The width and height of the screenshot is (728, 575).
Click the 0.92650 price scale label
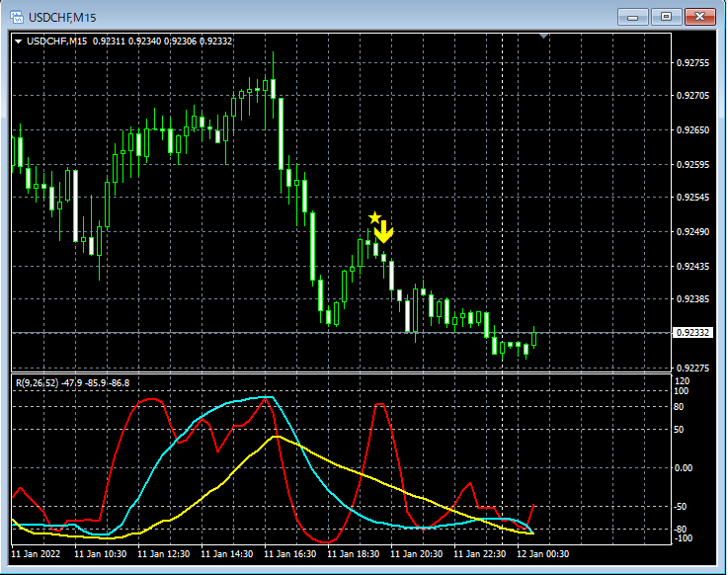(x=692, y=130)
